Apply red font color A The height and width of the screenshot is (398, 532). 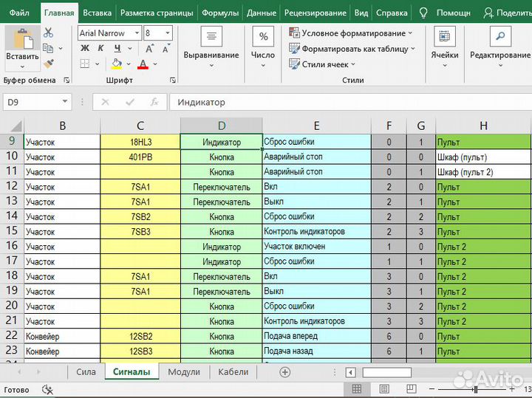tap(143, 64)
